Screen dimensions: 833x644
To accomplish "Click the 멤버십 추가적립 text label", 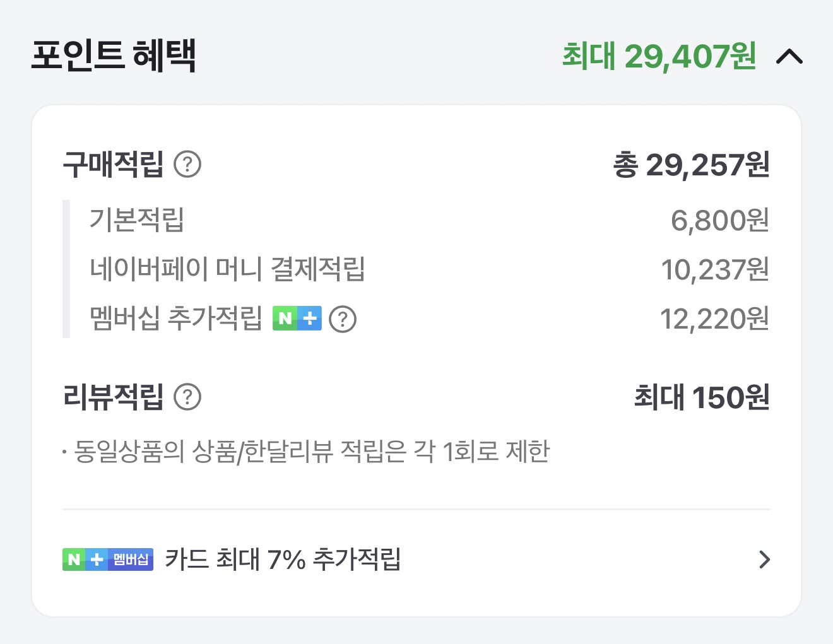I will pos(176,319).
